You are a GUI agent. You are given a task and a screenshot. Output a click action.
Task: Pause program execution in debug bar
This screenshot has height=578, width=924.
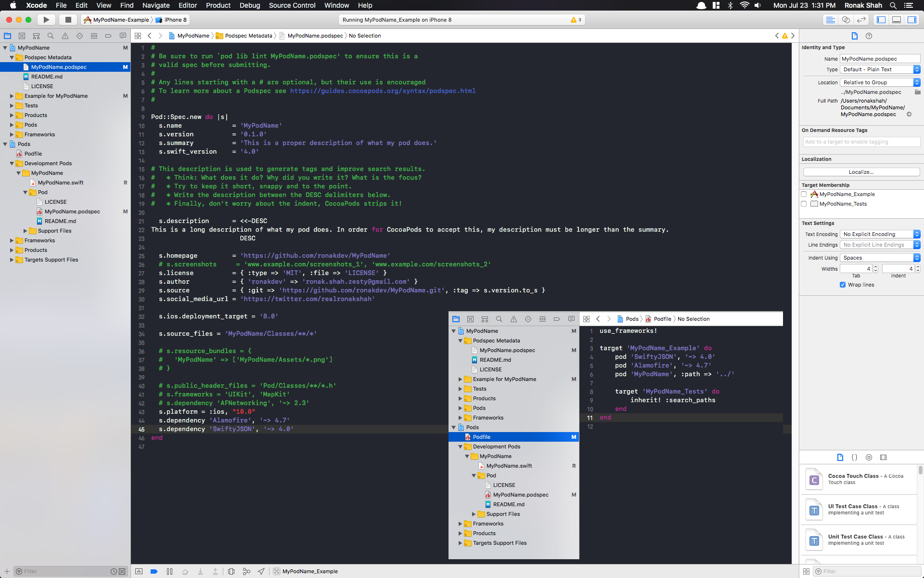[169, 571]
